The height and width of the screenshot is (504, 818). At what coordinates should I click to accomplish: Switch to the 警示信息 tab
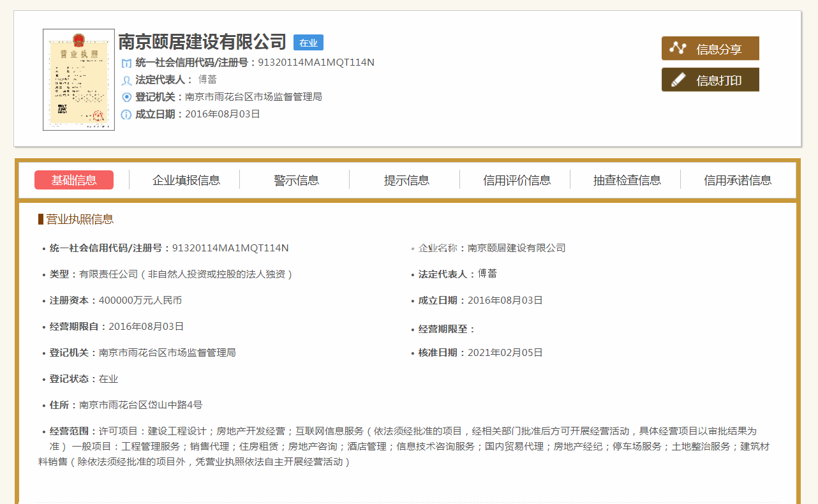(x=297, y=180)
